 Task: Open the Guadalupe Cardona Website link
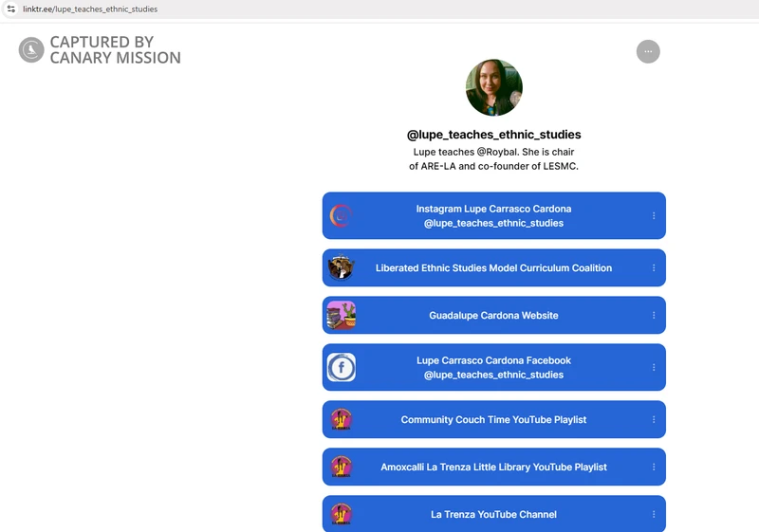click(493, 316)
